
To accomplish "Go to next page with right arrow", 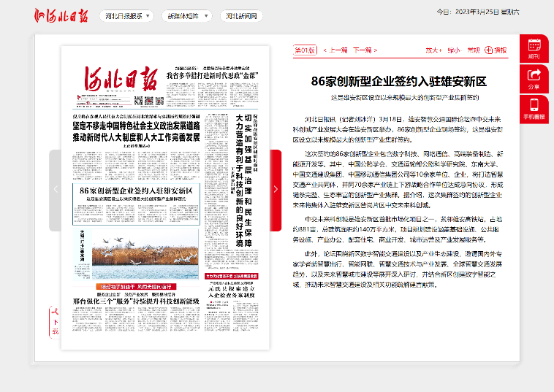I will point(276,189).
